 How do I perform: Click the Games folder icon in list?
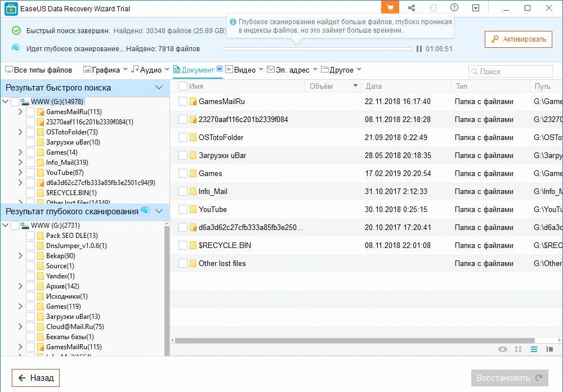(x=193, y=173)
